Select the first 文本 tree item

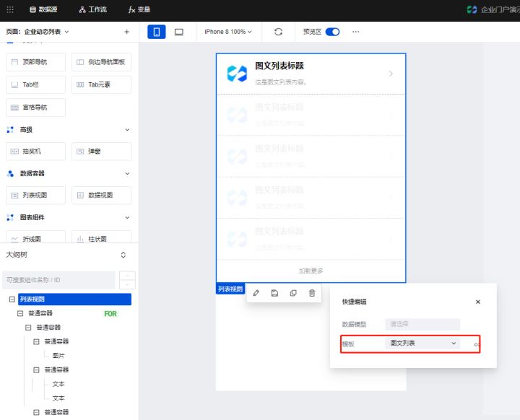[x=58, y=384]
